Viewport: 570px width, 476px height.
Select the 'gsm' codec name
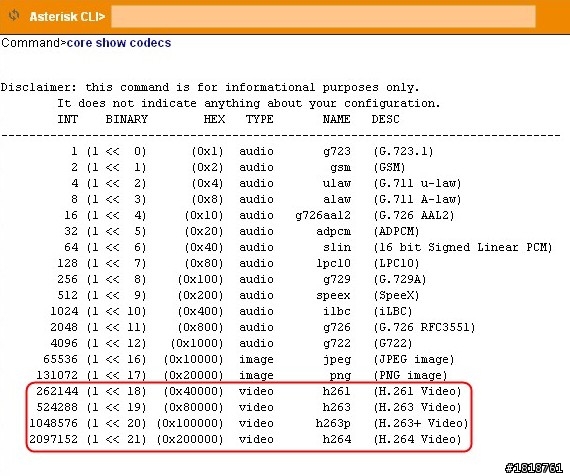[341, 167]
